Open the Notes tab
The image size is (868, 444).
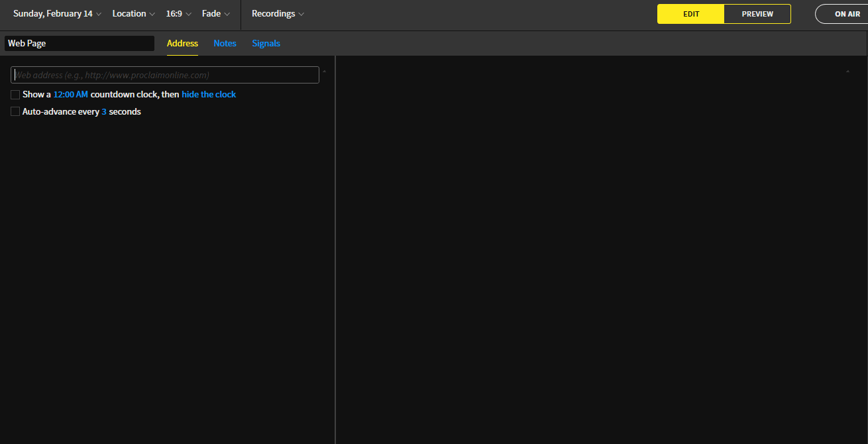[225, 43]
